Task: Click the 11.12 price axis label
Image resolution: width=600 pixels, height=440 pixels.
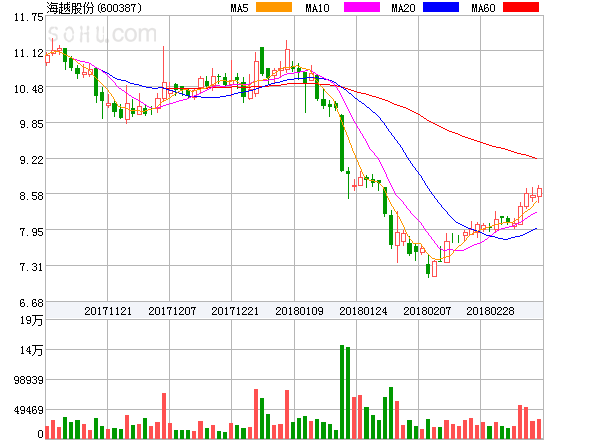Action: click(29, 53)
